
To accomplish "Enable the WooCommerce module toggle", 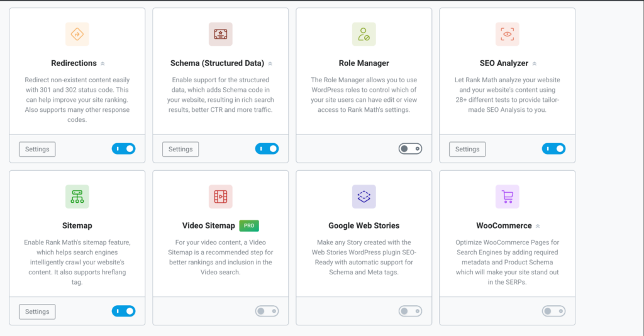I will [553, 312].
